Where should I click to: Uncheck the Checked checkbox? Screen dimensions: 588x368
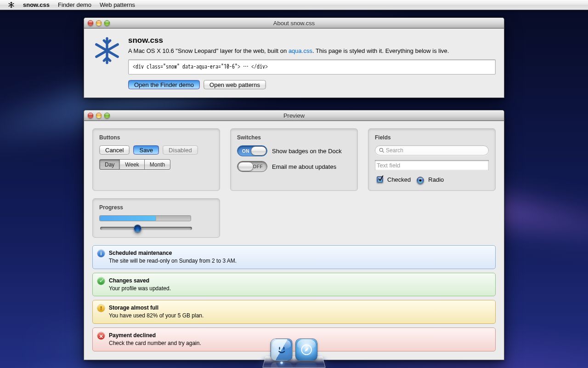tap(380, 179)
